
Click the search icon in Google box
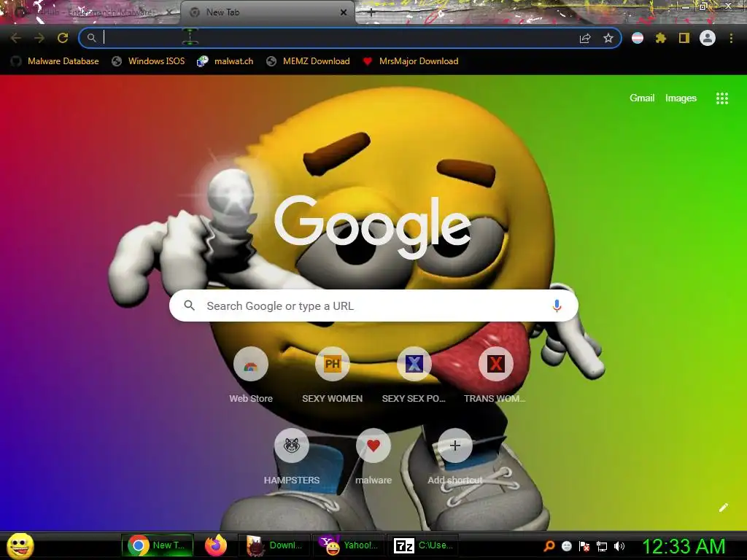point(189,306)
